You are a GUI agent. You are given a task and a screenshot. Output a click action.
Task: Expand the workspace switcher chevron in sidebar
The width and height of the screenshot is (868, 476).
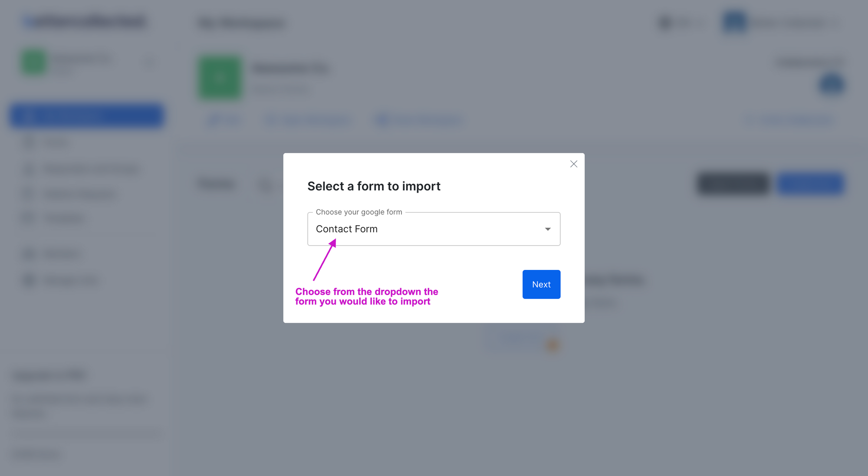point(150,62)
